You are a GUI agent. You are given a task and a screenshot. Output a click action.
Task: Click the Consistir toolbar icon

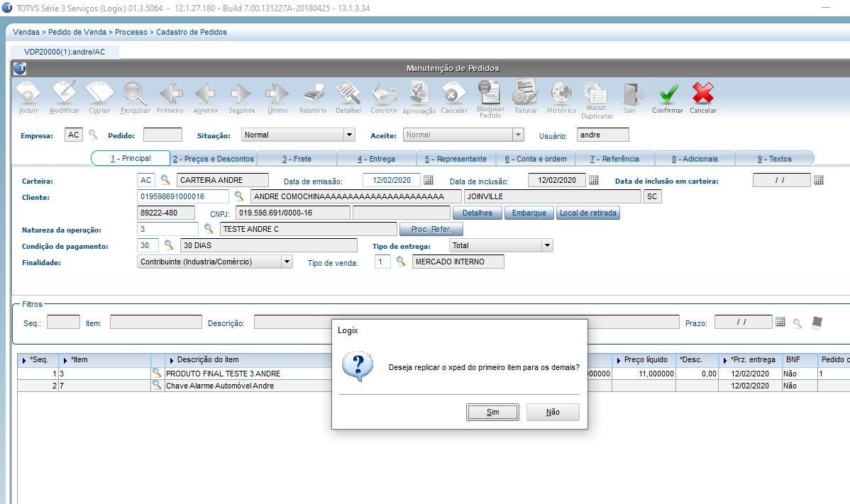pos(384,93)
